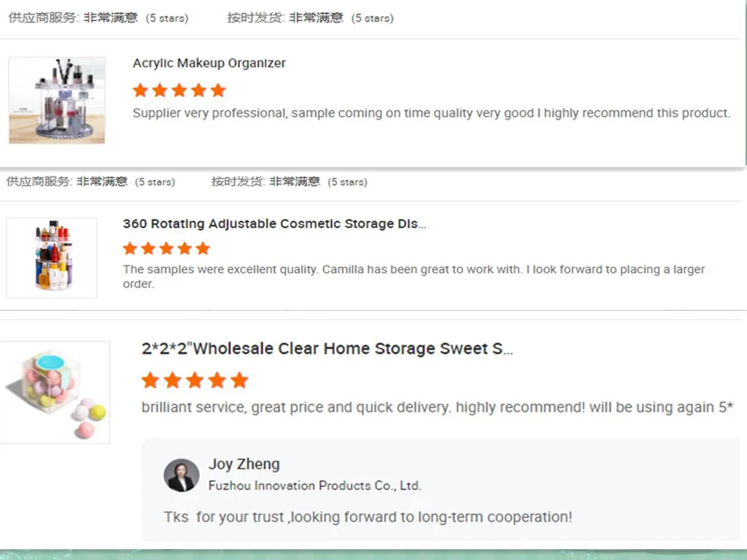The height and width of the screenshot is (560, 747).
Task: Click the Acrylic Makeup Organizer review text
Action: (431, 113)
